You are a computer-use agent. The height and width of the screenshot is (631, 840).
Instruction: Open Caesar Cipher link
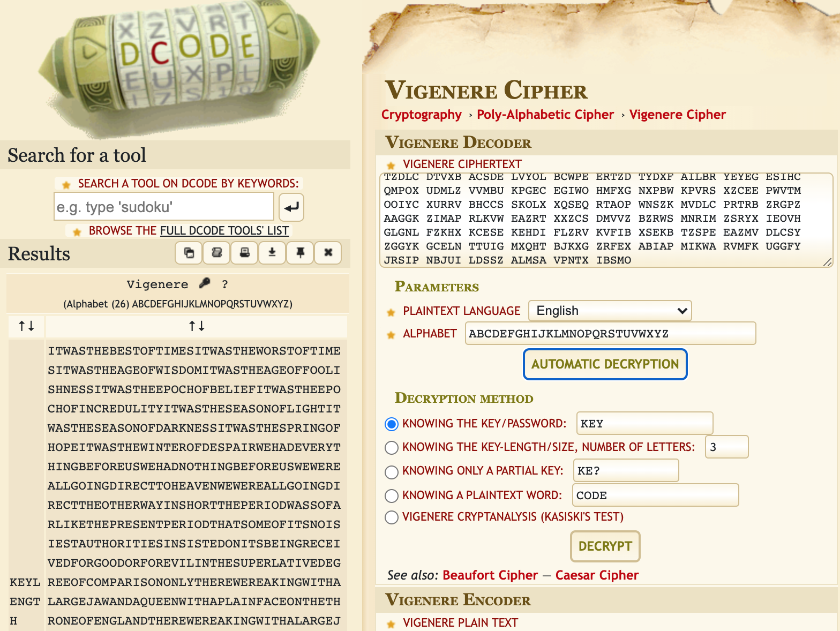pyautogui.click(x=597, y=575)
